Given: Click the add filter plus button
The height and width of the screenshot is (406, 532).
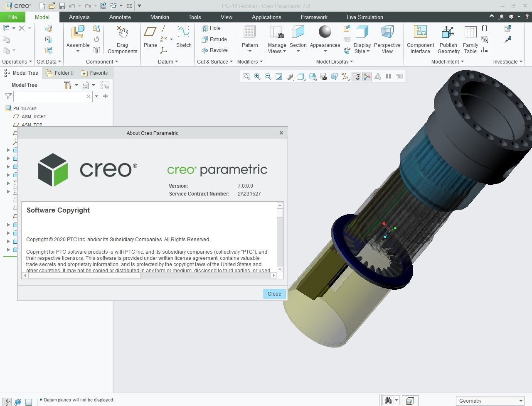Looking at the screenshot, I should (x=105, y=96).
